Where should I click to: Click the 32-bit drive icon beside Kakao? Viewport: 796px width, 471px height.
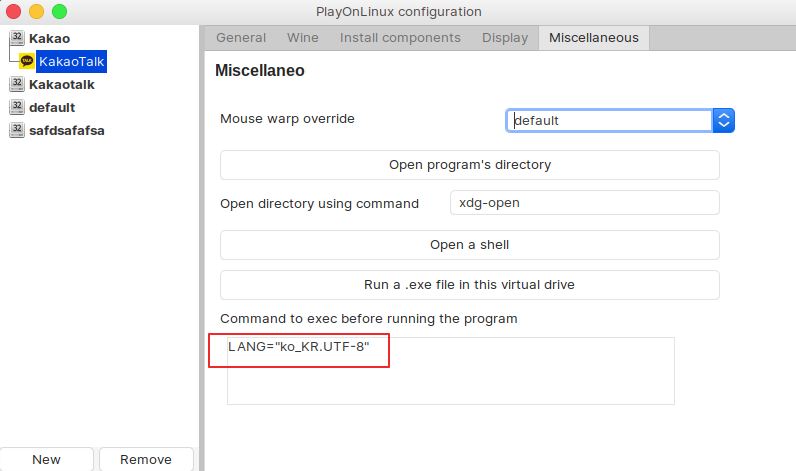pos(17,38)
